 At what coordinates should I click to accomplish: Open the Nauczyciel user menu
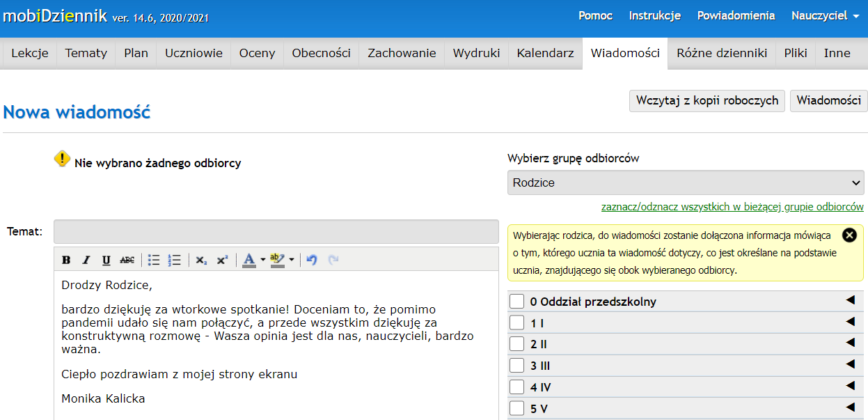pyautogui.click(x=825, y=16)
